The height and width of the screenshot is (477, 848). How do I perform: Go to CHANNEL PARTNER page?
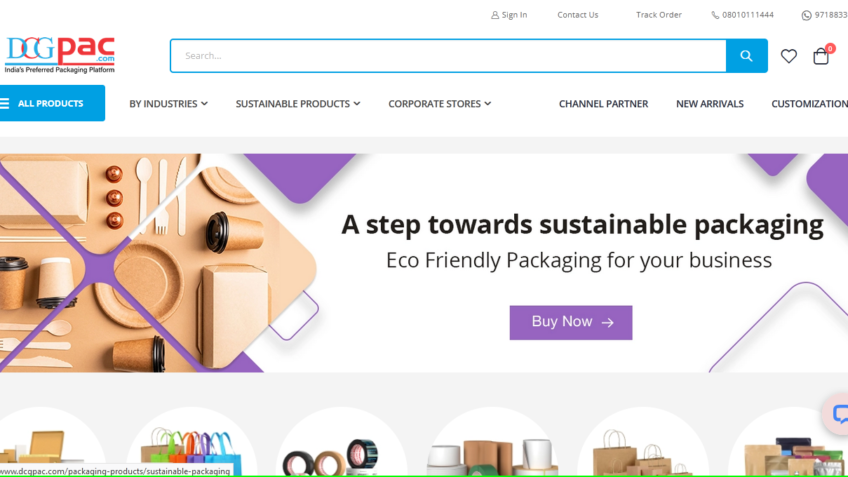click(603, 104)
